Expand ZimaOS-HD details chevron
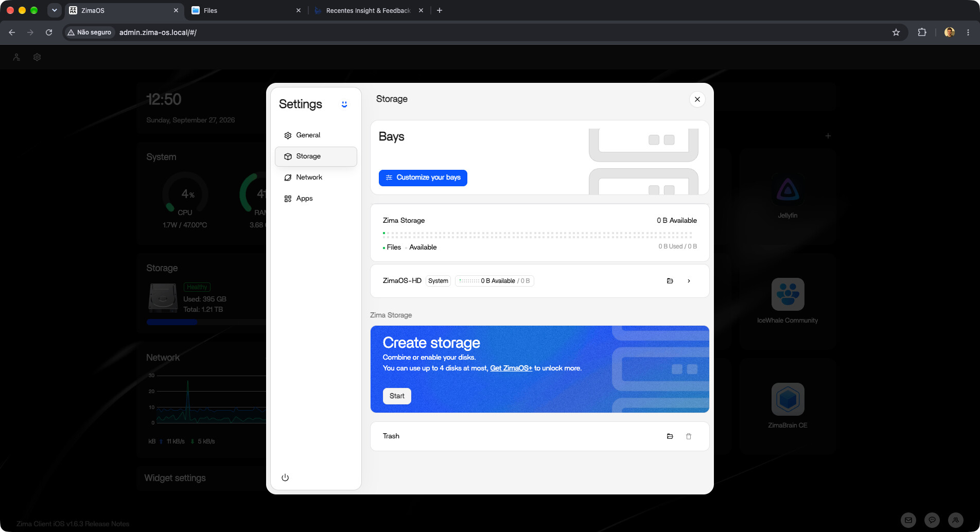 pos(689,281)
